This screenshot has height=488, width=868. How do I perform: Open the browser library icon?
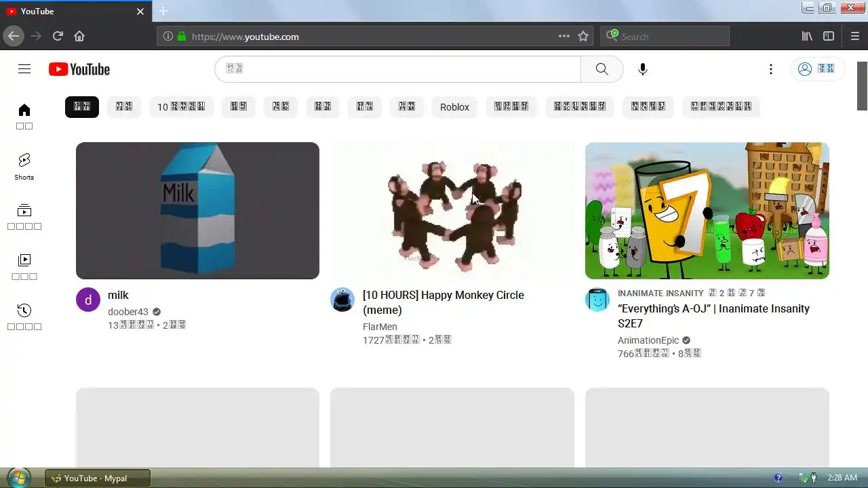(807, 37)
